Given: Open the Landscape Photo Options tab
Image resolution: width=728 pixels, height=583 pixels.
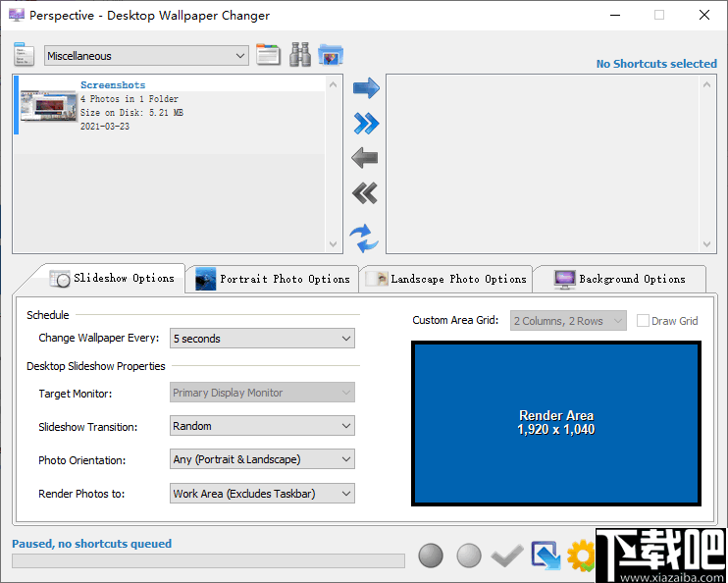Looking at the screenshot, I should [445, 279].
